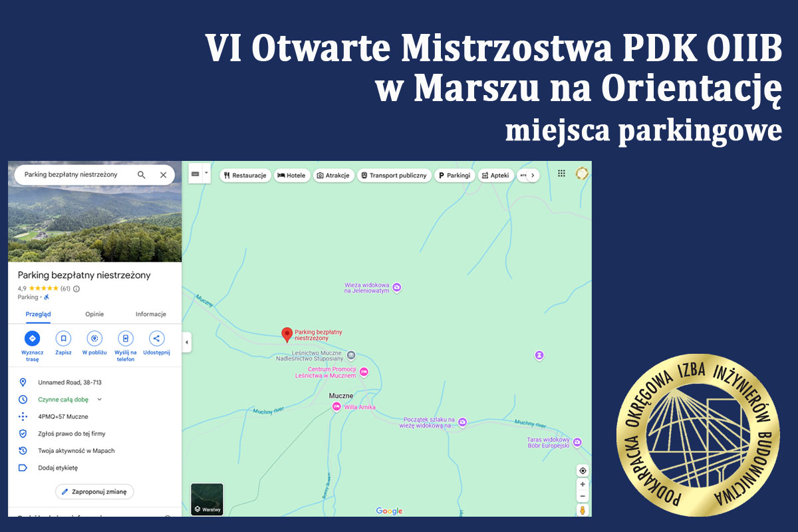Select the Apteki filter chip
The image size is (798, 532).
click(x=495, y=176)
